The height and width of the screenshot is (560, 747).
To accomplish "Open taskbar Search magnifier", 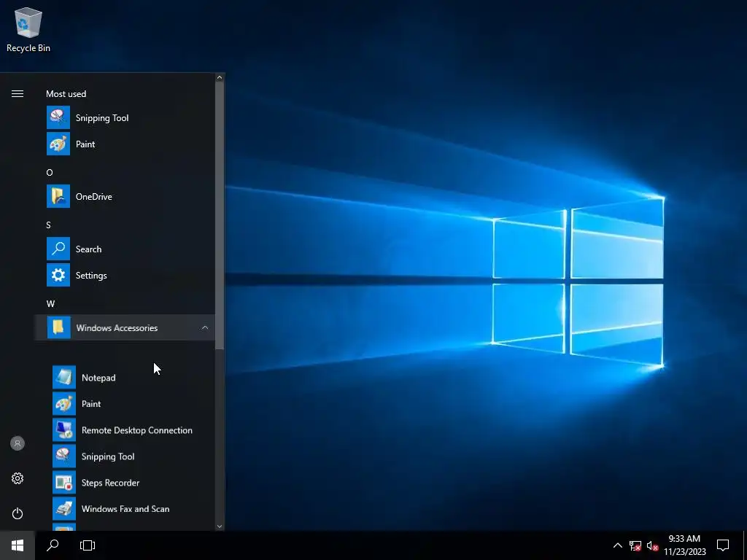I will click(53, 545).
